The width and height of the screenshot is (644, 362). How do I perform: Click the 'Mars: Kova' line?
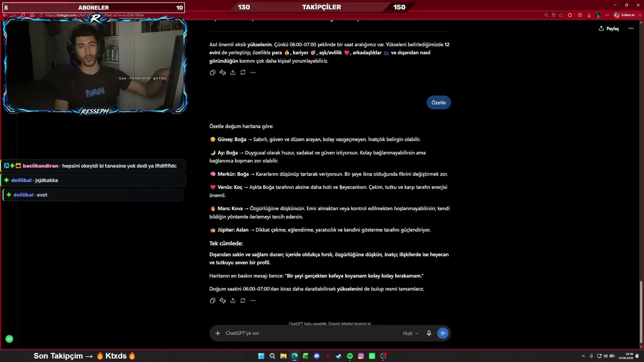[330, 213]
